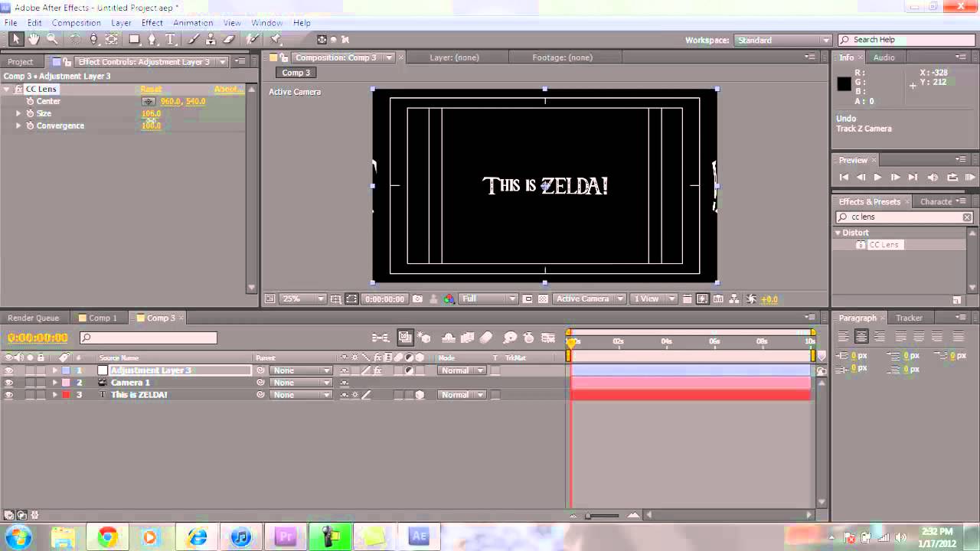Screen dimensions: 980x551
Task: Click the Region of Interest icon
Action: coord(529,299)
